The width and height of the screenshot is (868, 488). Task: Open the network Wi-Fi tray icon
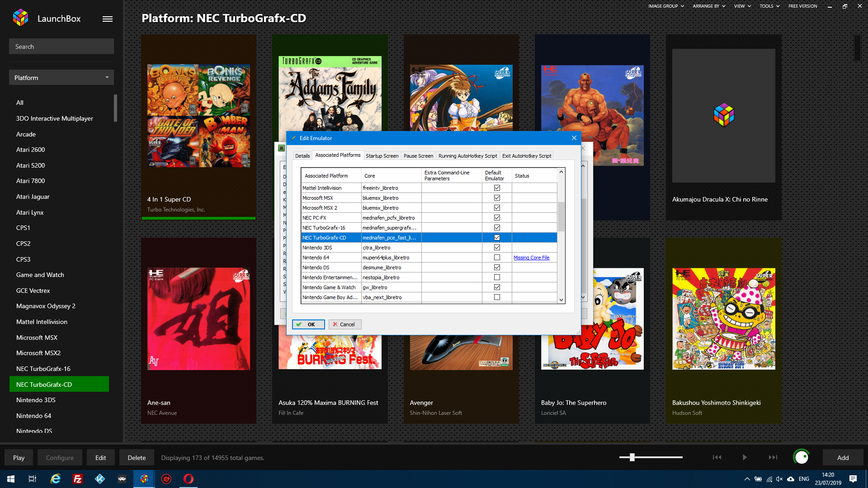[x=769, y=479]
